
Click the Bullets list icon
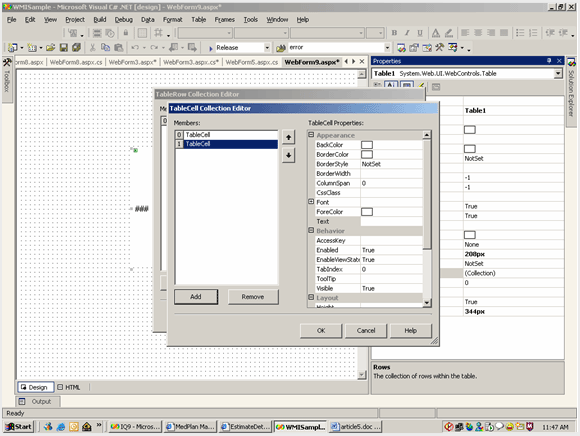(x=520, y=33)
